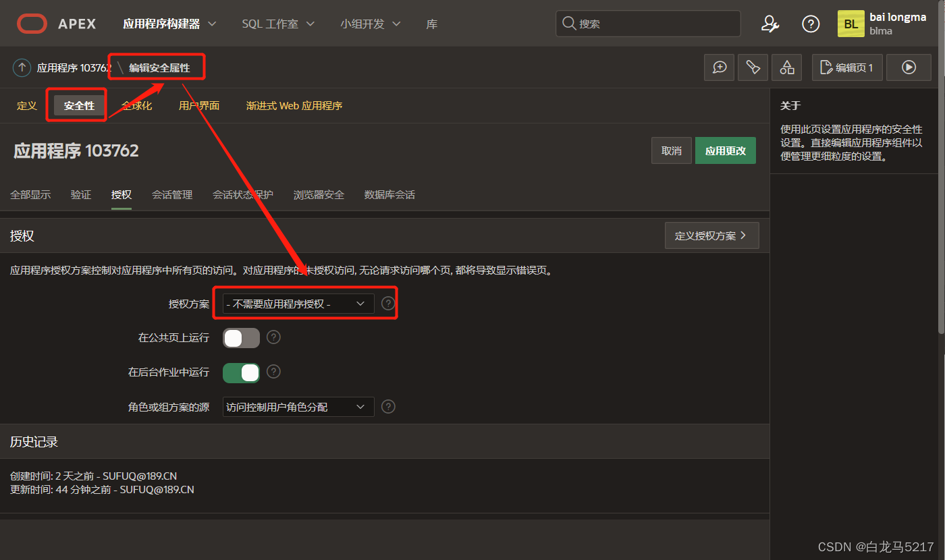Show help for 角色或组方案的源 field
This screenshot has height=560, width=945.
[x=388, y=407]
